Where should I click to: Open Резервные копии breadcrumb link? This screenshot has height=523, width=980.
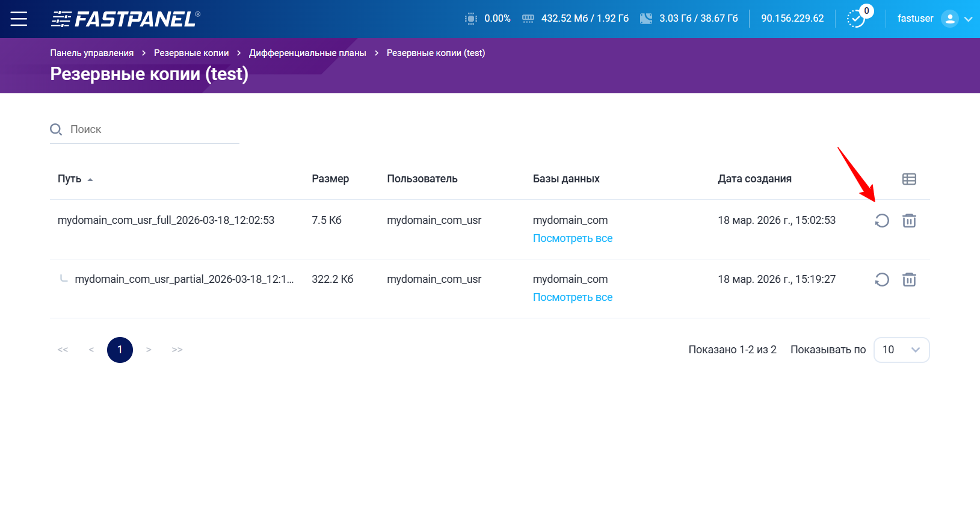191,53
